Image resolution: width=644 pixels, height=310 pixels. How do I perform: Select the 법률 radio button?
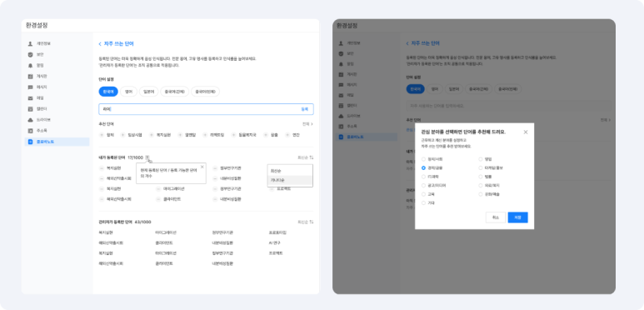coord(481,177)
